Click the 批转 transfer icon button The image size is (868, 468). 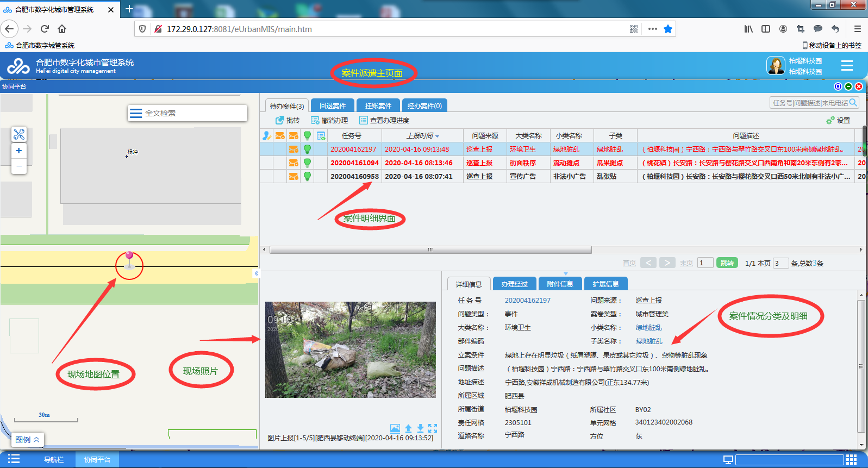[288, 120]
